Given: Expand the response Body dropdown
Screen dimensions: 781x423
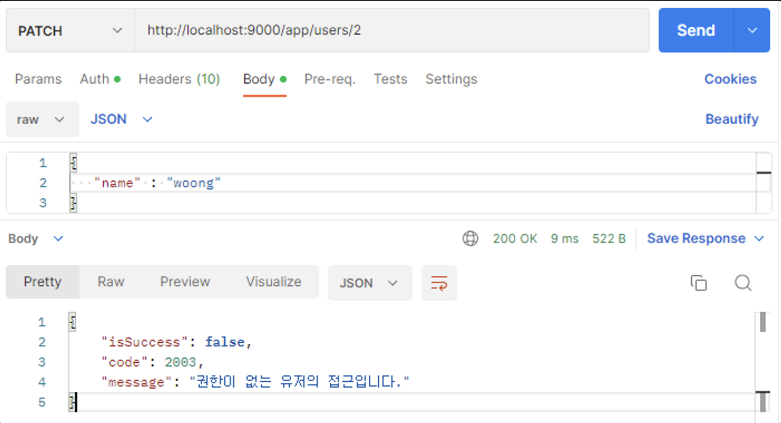Looking at the screenshot, I should pyautogui.click(x=36, y=239).
